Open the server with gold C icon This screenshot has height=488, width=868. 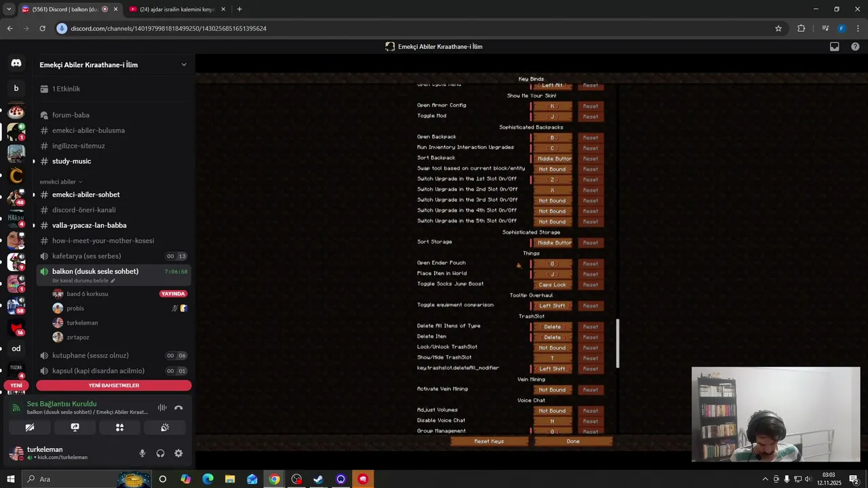[x=16, y=176]
